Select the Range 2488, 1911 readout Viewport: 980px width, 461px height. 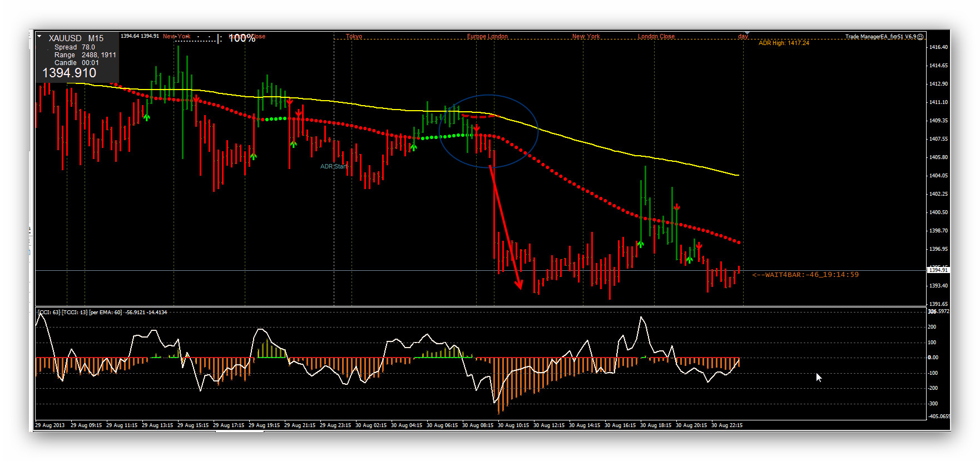(85, 55)
